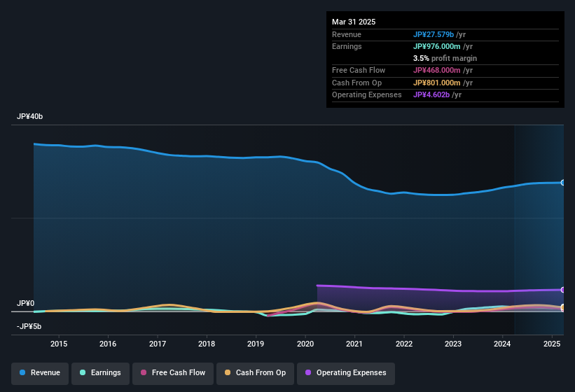Click the 2018 x-axis label
Viewport: 575px width, 392px height.
(x=207, y=344)
